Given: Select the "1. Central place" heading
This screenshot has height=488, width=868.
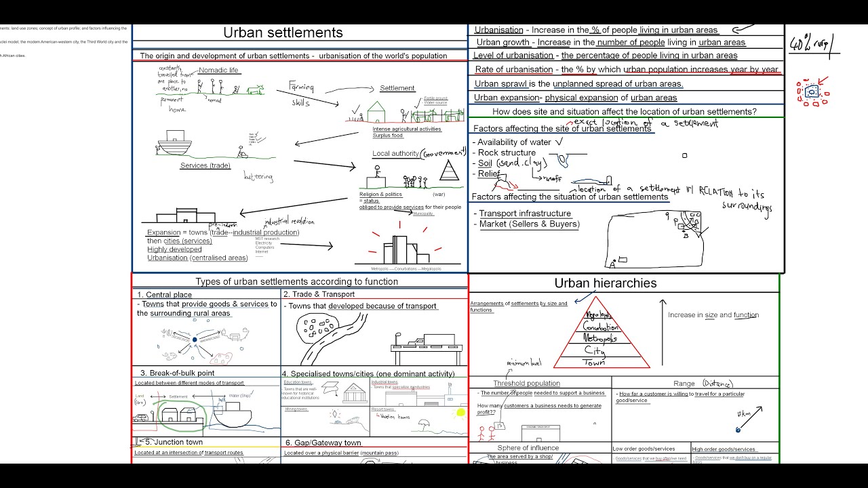Looking at the screenshot, I should point(164,295).
